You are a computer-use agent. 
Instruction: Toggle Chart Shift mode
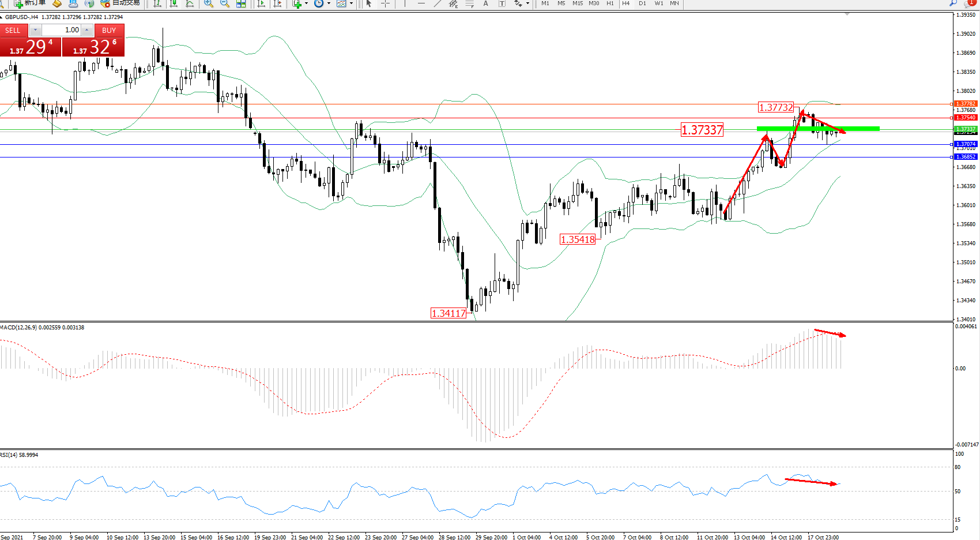coord(278,3)
